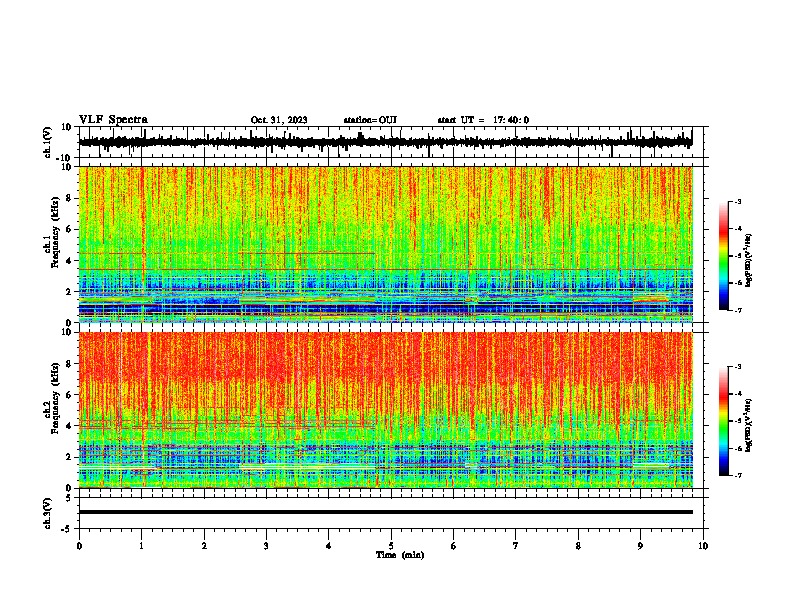Click the "8" kHz tick on ch.1 spectrogram axis
Image resolution: width=792 pixels, height=612 pixels.
click(x=70, y=198)
